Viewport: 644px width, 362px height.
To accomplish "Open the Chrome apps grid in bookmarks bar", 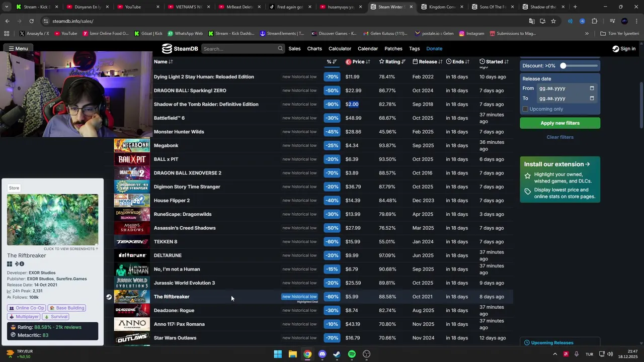I will [7, 34].
